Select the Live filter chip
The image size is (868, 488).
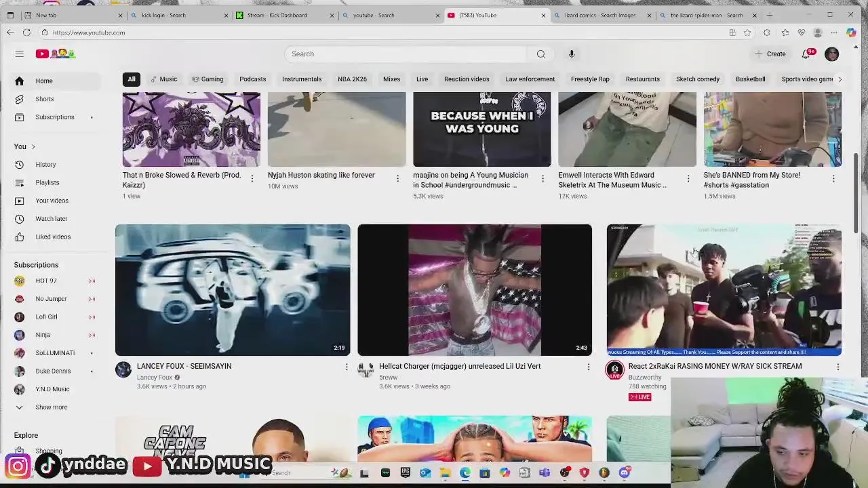(x=422, y=79)
